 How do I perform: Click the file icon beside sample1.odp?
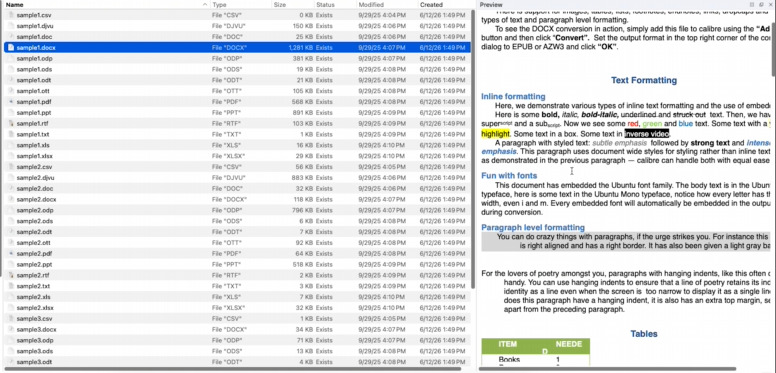(11, 59)
